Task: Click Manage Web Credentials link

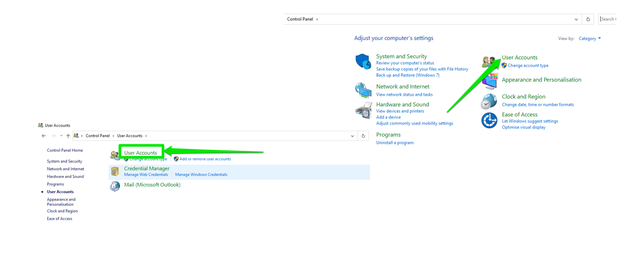Action: (x=146, y=175)
